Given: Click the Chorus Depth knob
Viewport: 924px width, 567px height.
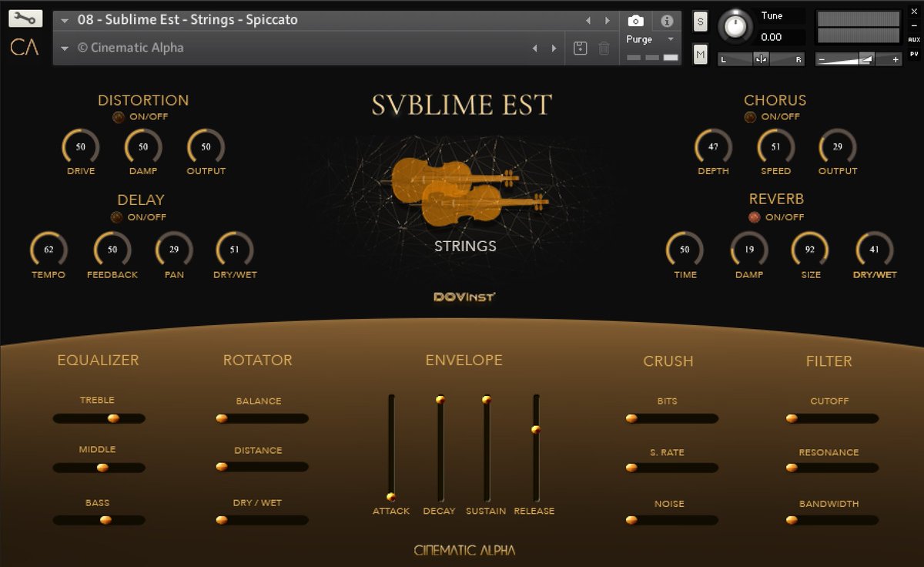Looking at the screenshot, I should point(713,146).
